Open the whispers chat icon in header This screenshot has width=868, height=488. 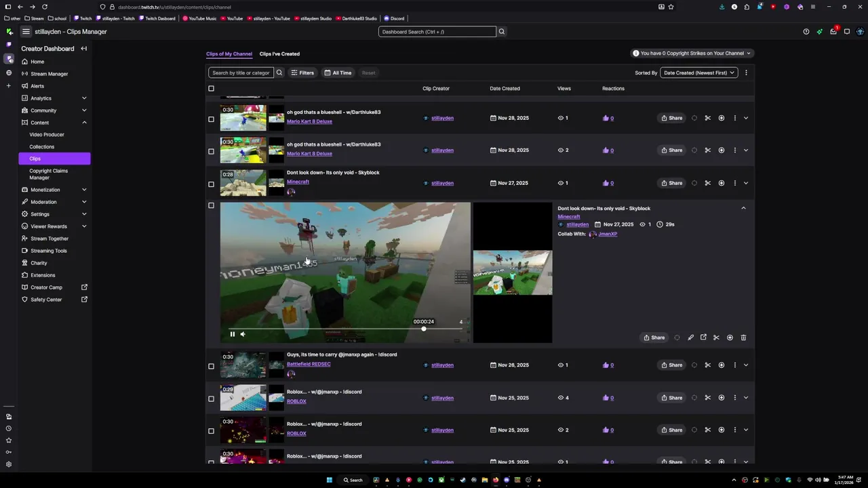pyautogui.click(x=847, y=31)
